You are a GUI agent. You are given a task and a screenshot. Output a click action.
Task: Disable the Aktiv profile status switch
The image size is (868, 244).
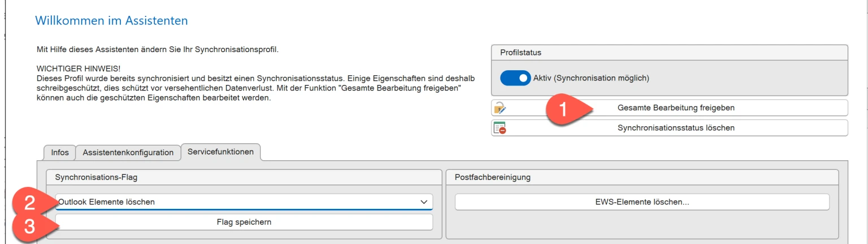(x=515, y=78)
